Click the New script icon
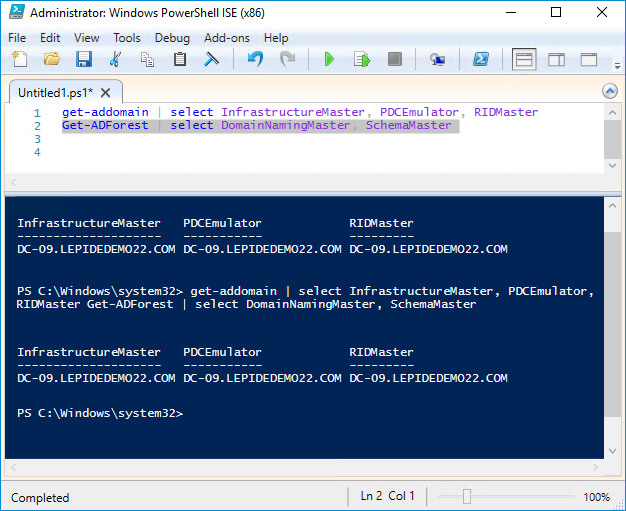This screenshot has width=626, height=511. pyautogui.click(x=20, y=59)
